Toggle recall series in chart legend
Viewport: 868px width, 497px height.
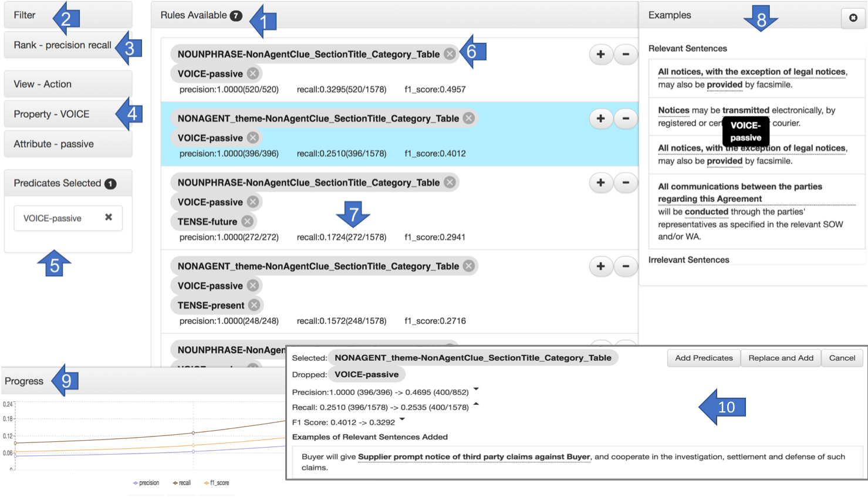183,483
